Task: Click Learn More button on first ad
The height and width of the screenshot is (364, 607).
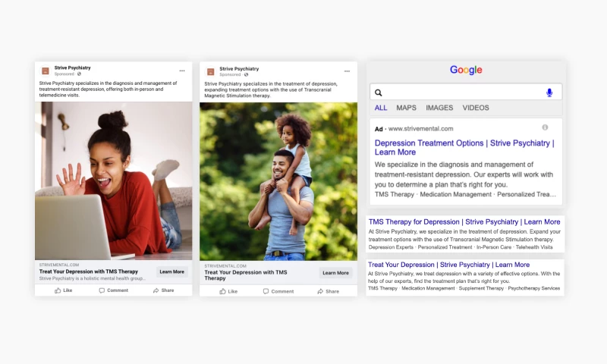Action: 172,271
